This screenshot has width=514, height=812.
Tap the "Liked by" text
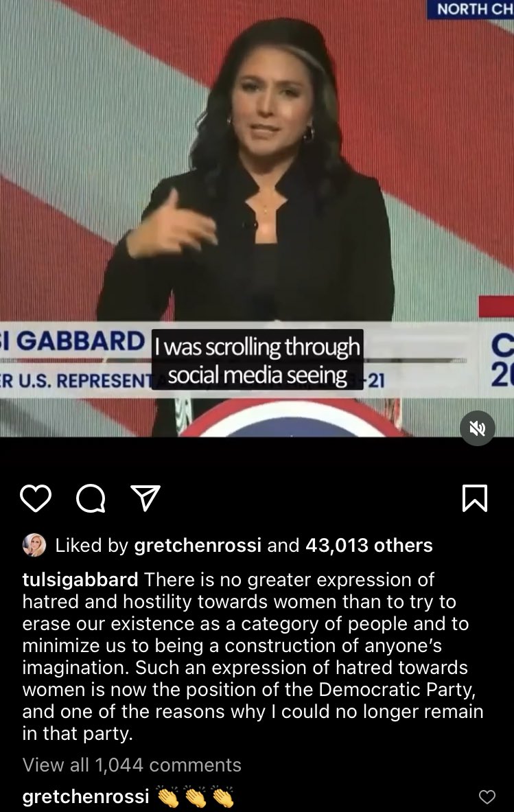[x=92, y=545]
